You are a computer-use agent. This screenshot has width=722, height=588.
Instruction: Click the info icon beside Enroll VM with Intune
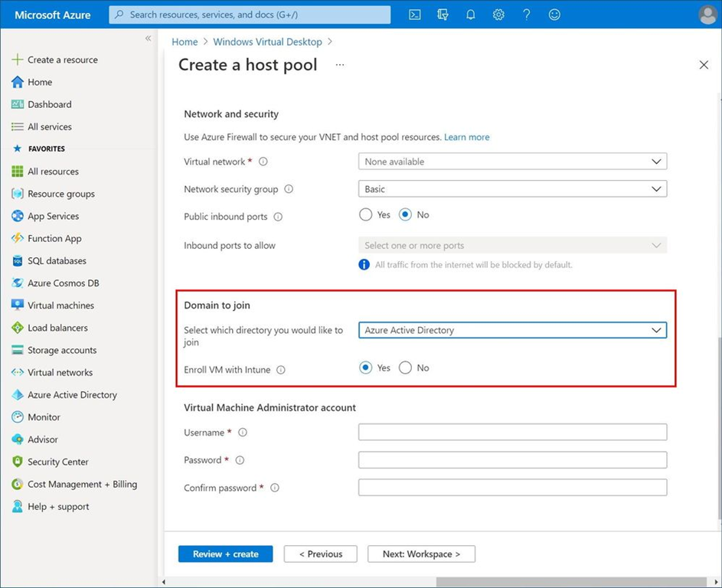tap(281, 370)
